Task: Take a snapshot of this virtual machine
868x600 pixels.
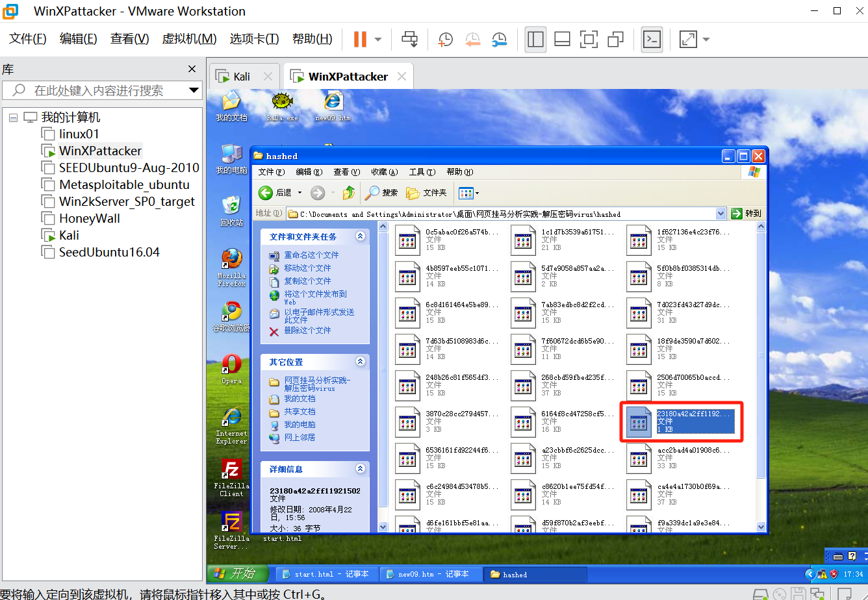Action: (x=446, y=39)
